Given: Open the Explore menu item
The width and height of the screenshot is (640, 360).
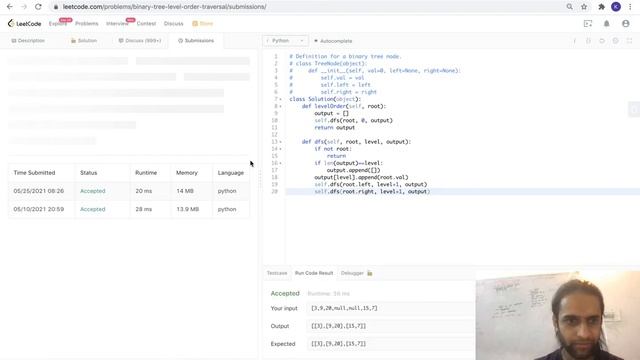Looking at the screenshot, I should click(58, 24).
